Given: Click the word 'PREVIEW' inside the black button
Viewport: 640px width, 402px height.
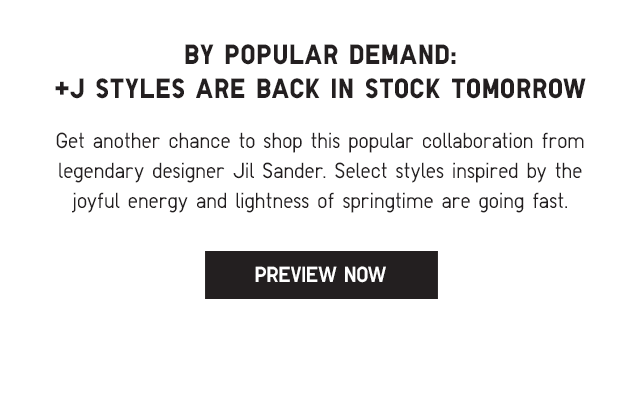Looking at the screenshot, I should click(295, 275).
